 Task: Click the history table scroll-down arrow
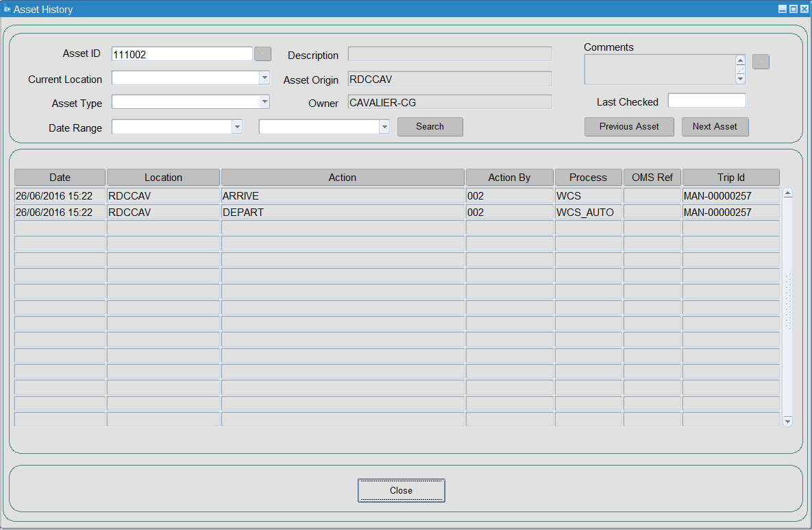pos(787,421)
